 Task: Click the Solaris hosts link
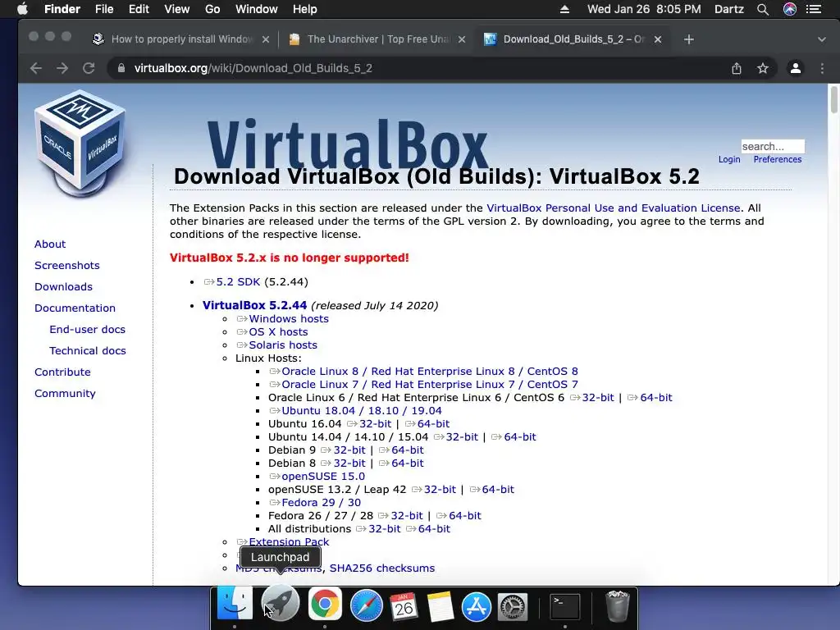point(283,345)
